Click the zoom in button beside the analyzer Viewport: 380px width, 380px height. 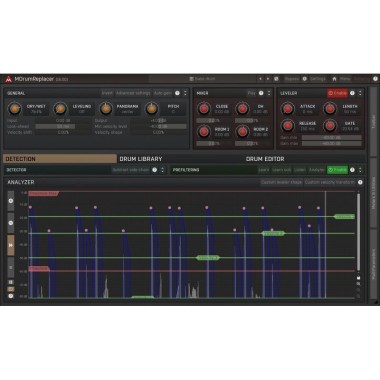(x=11, y=201)
